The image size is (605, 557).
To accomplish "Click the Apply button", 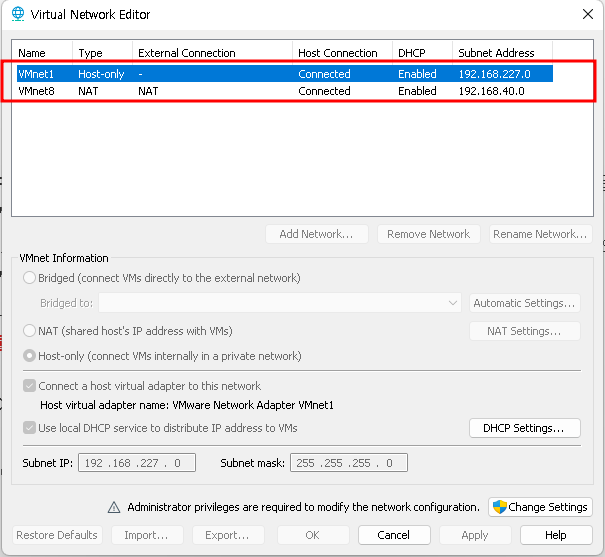I will (x=475, y=535).
